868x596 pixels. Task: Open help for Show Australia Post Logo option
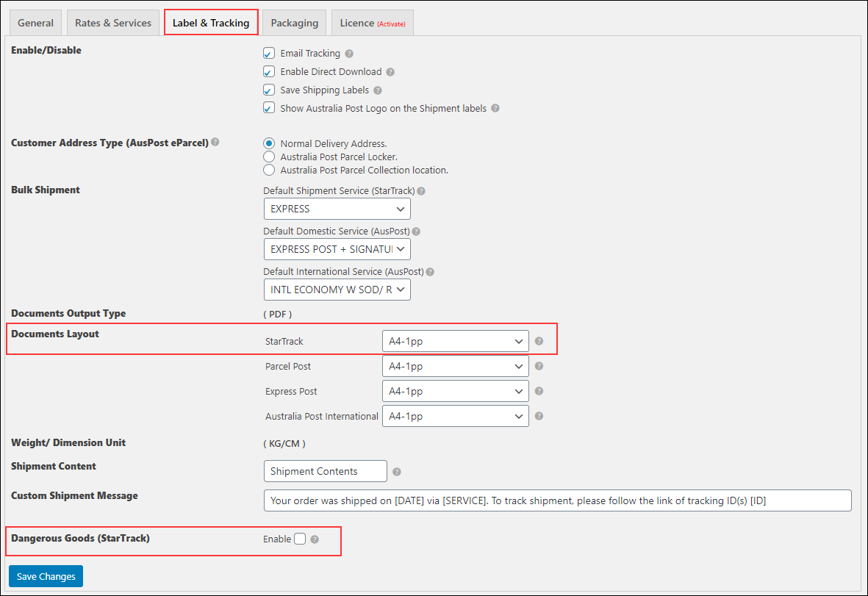pos(494,108)
